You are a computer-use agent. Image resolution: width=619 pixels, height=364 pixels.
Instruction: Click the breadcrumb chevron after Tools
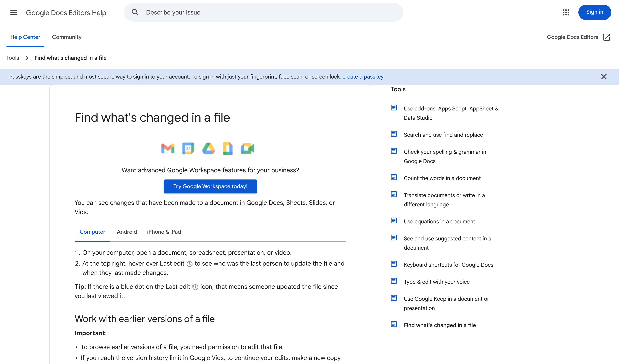(x=27, y=58)
